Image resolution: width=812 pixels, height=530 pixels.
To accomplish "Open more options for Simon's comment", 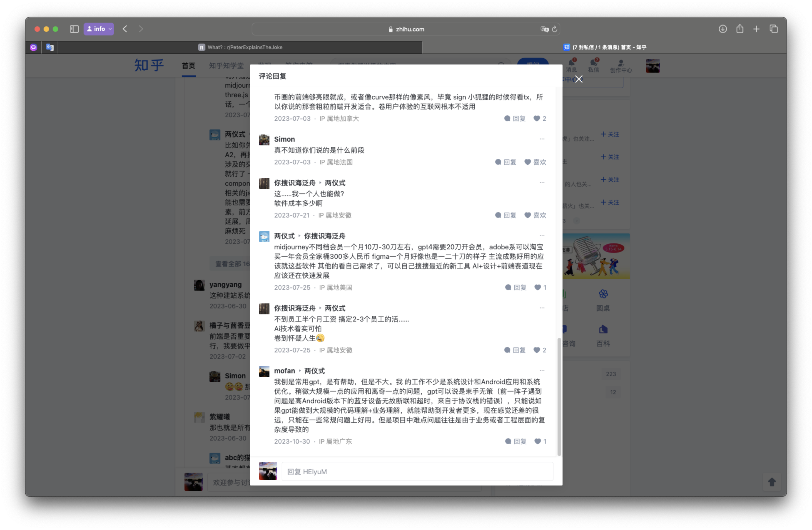I will click(x=542, y=139).
